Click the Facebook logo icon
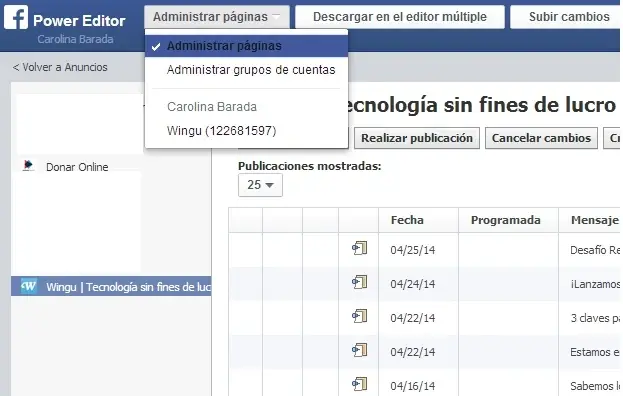The height and width of the screenshot is (396, 623). point(16,17)
